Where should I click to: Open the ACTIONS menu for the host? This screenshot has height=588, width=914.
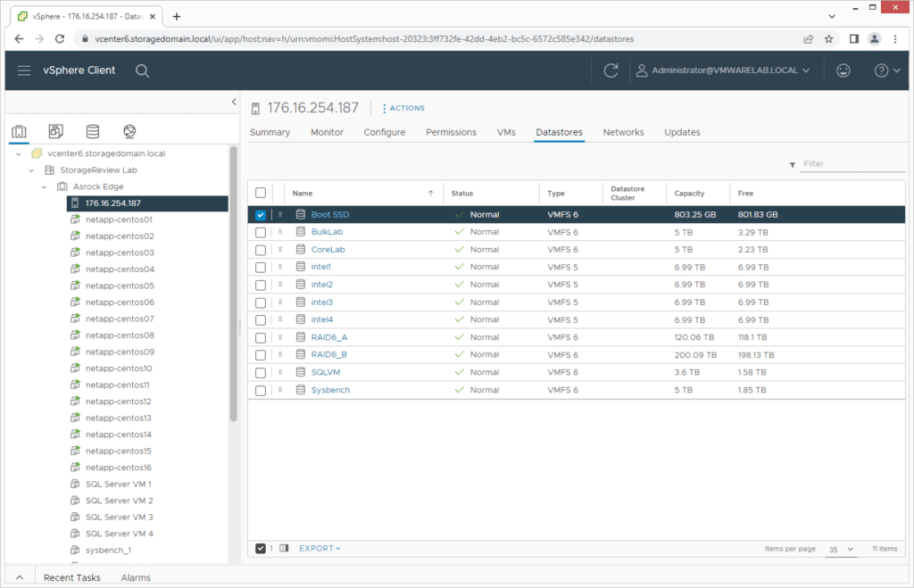(403, 108)
